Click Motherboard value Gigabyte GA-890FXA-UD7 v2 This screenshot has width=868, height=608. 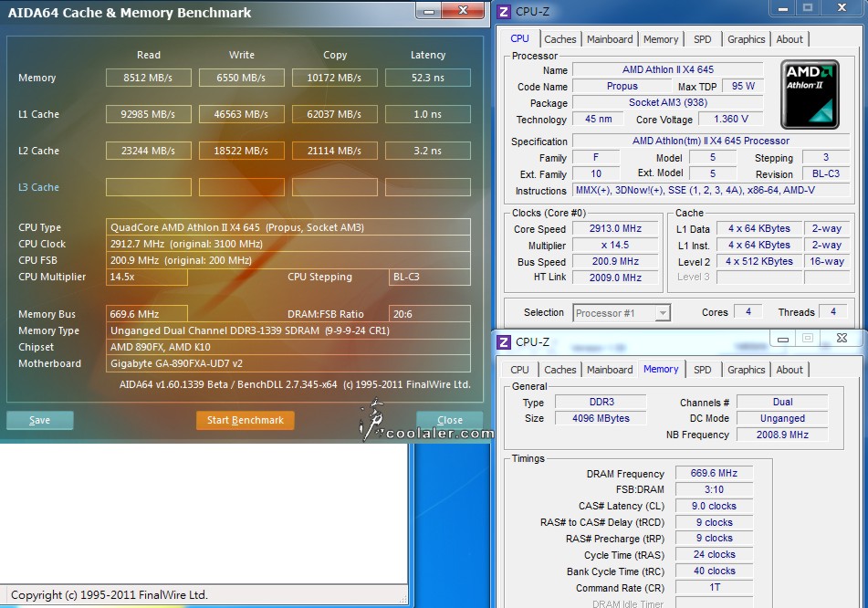pos(288,364)
